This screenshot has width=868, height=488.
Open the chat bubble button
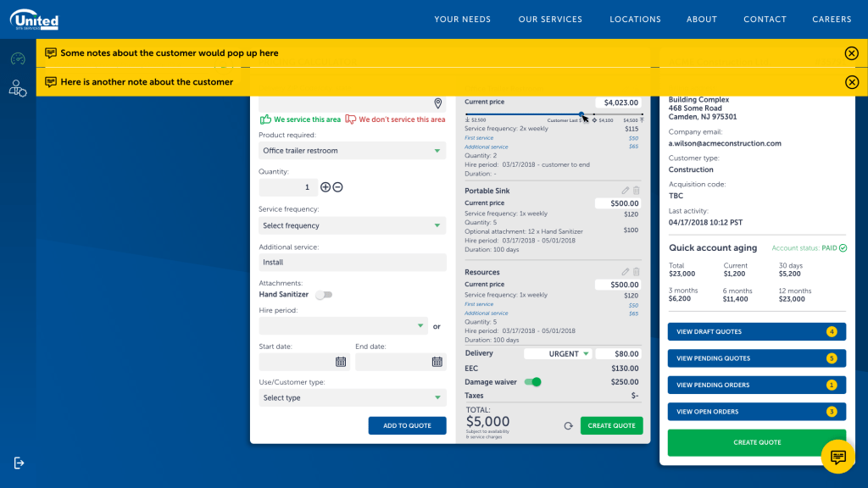point(837,457)
